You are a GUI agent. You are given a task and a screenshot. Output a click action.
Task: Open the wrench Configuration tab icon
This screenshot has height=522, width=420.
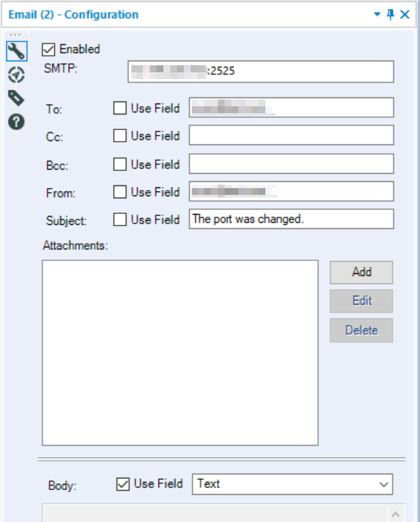coord(16,51)
